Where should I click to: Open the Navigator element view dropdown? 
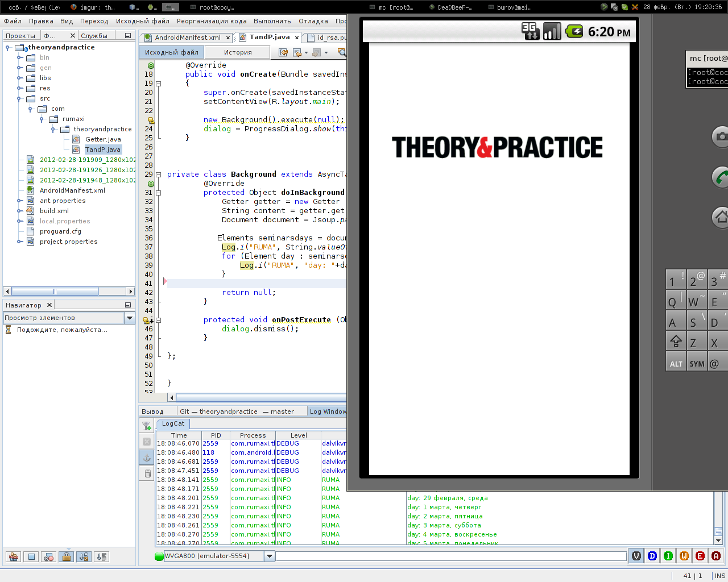(129, 318)
